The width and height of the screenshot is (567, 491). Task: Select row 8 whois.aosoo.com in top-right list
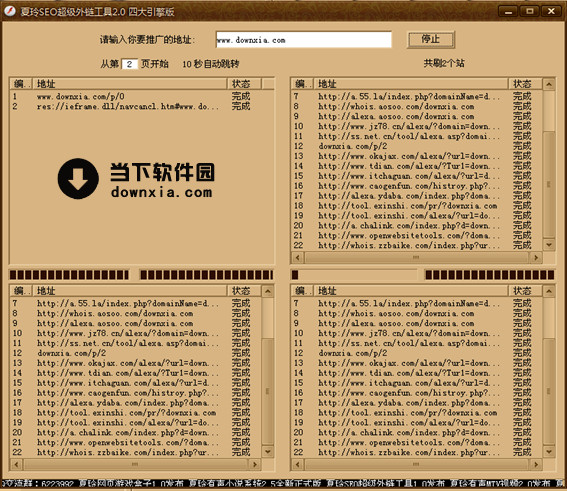tap(416, 106)
